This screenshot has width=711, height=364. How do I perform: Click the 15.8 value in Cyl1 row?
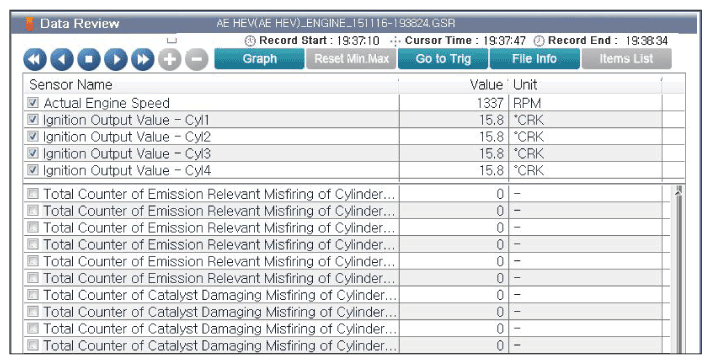(492, 120)
